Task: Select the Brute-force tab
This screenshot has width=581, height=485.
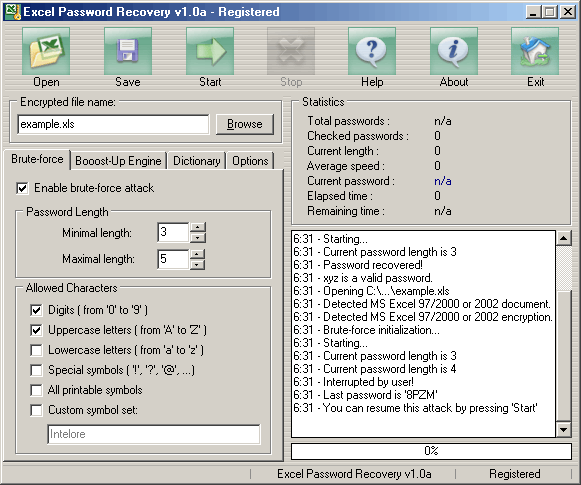Action: click(x=37, y=159)
